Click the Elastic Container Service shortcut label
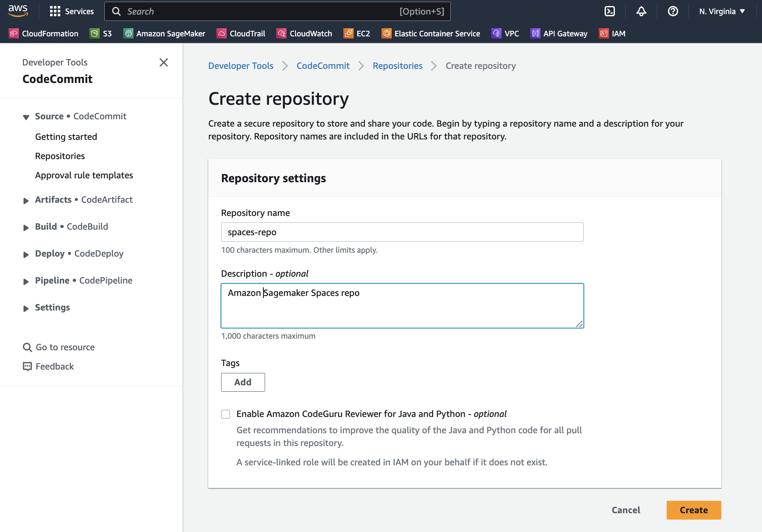This screenshot has width=762, height=532. click(x=437, y=33)
